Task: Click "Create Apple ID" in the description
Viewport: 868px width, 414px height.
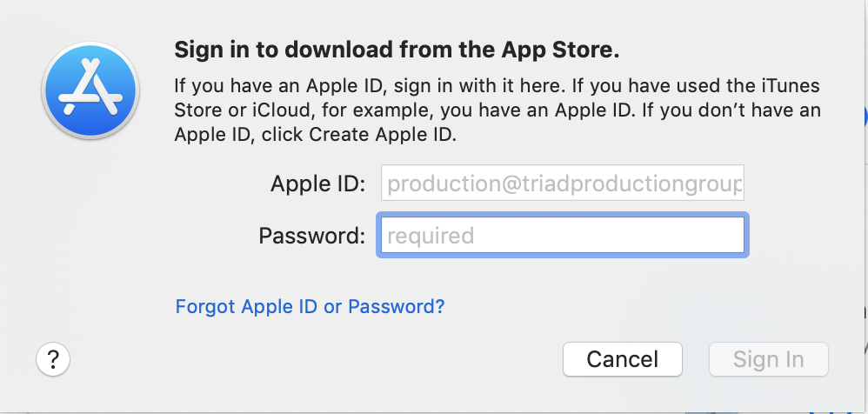Action: point(361,135)
